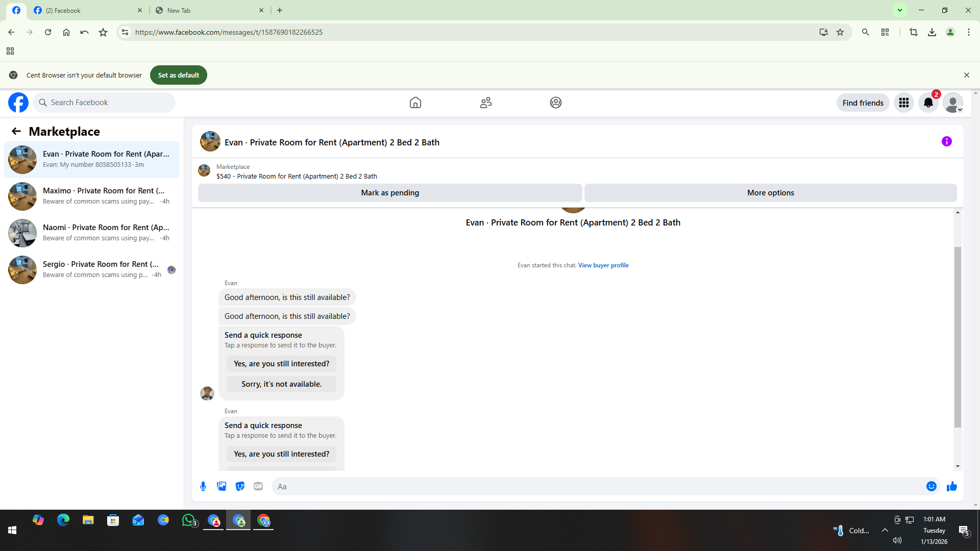
Task: Click Mark as pending button
Action: [389, 193]
